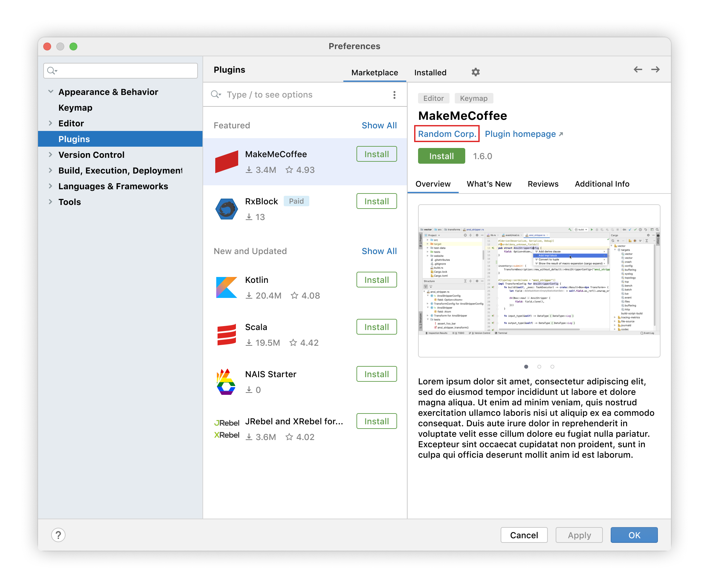Click the MakeMeCoffee 3.4M downloads count
Image resolution: width=709 pixels, height=588 pixels.
coord(261,170)
